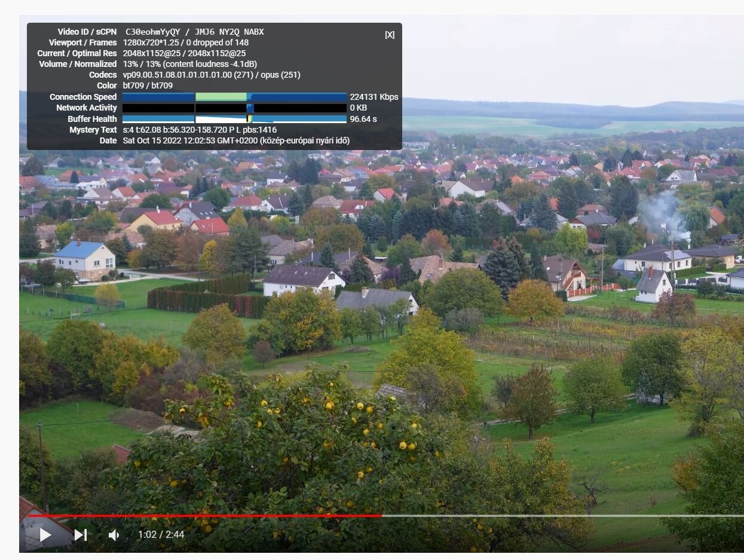Click the 96.64 s buffer value
Image resolution: width=744 pixels, height=560 pixels.
pyautogui.click(x=363, y=119)
